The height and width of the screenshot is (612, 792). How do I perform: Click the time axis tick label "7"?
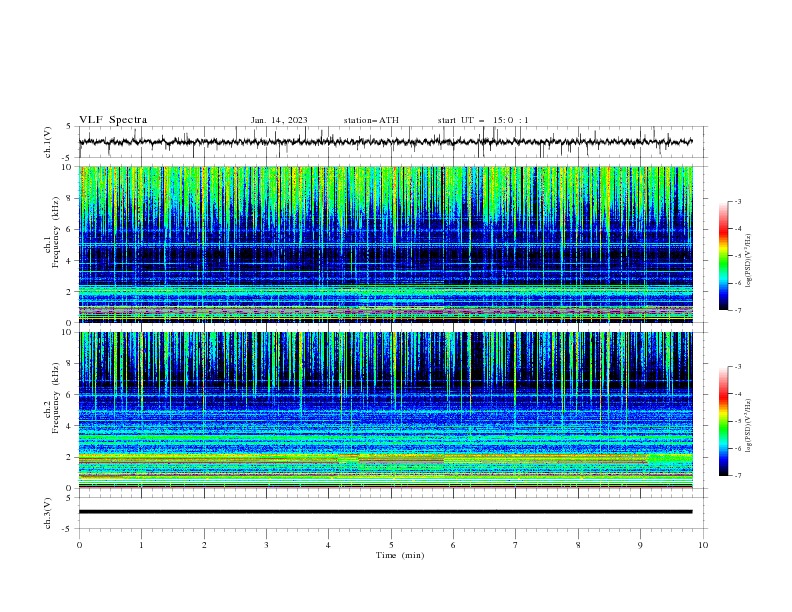pos(516,545)
